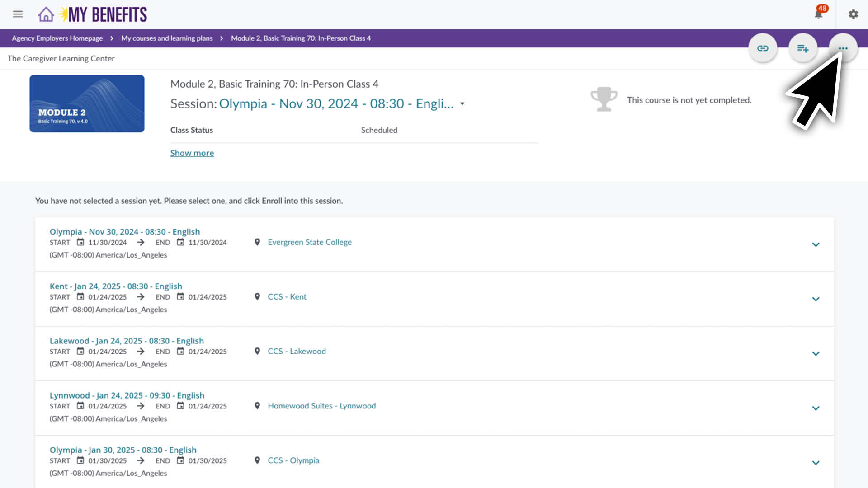Open notifications bell with 48 badge
This screenshot has width=868, height=488.
819,14
